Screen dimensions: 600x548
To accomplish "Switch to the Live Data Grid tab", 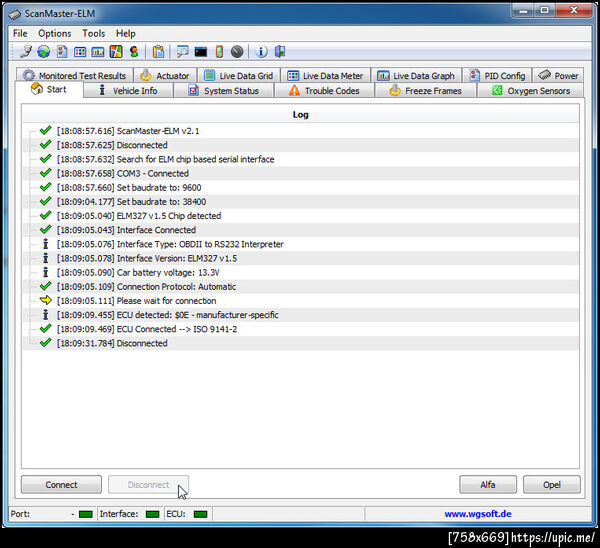I will click(x=238, y=75).
